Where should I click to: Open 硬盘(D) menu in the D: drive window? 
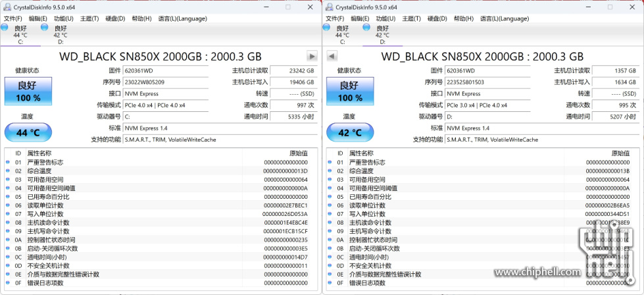437,18
